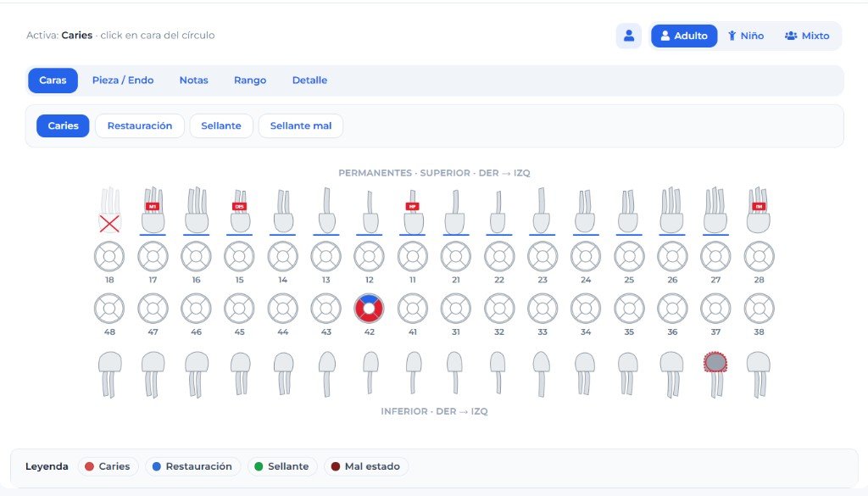
Task: Open the Pieza / Endo tab
Action: [123, 81]
